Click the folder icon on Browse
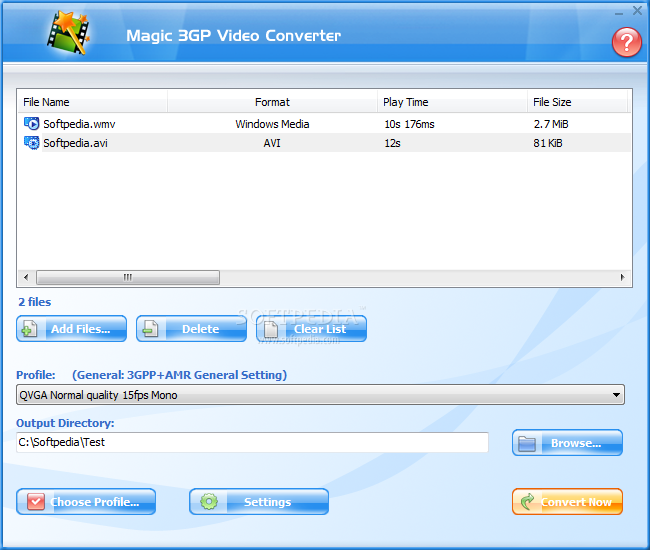The width and height of the screenshot is (650, 550). [527, 444]
